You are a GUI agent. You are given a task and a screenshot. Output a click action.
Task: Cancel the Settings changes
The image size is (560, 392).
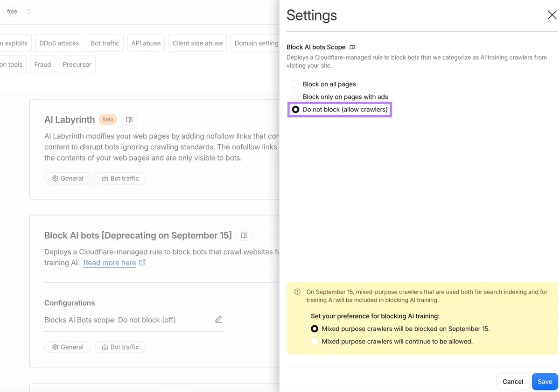point(513,381)
